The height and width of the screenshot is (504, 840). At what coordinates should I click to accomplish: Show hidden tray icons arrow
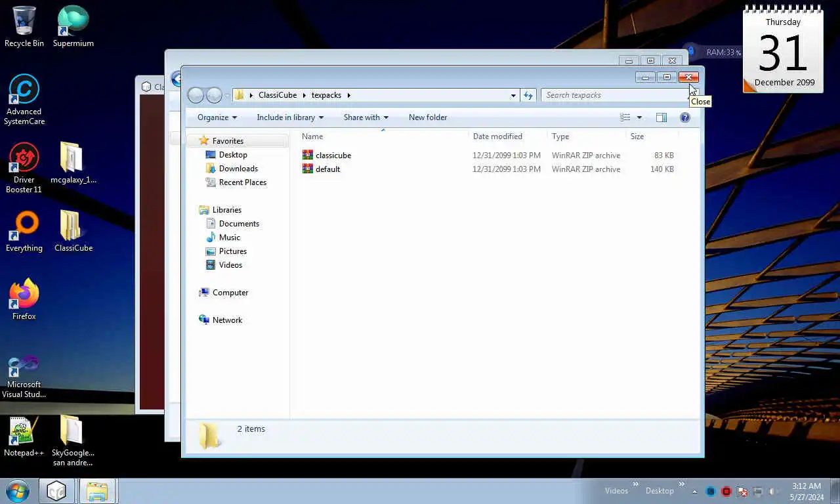pos(695,491)
